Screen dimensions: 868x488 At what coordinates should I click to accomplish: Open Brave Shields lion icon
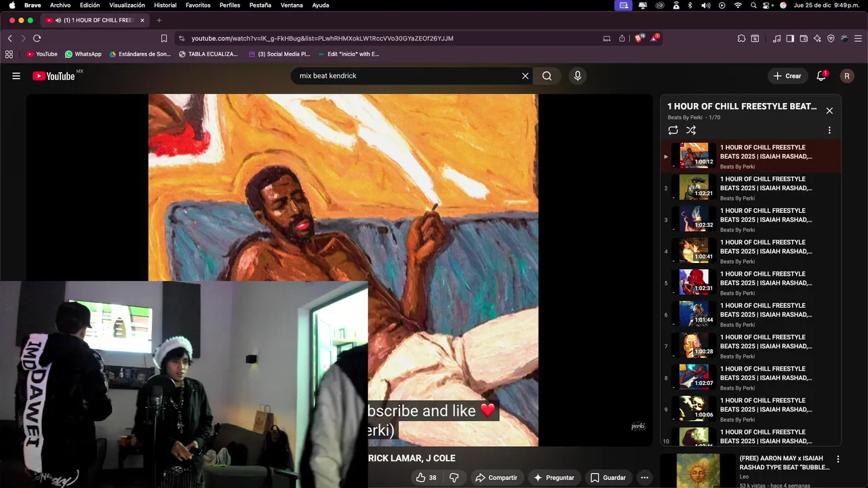(x=638, y=39)
